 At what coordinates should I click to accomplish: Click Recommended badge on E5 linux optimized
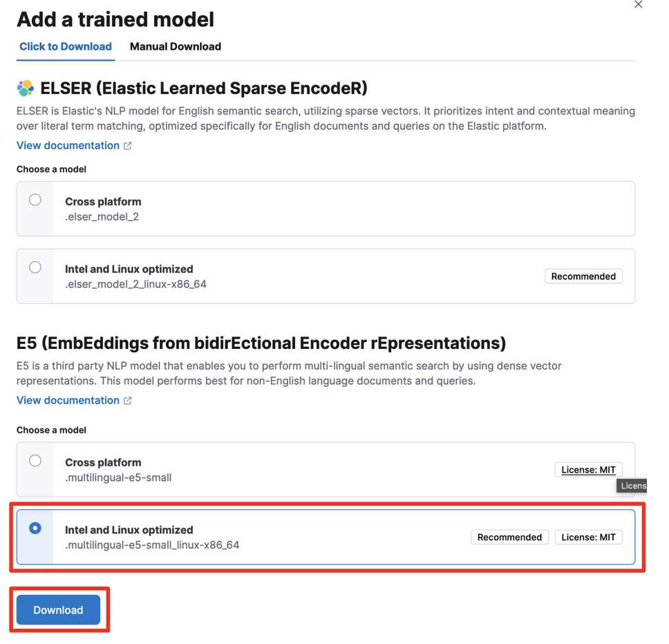pos(509,538)
